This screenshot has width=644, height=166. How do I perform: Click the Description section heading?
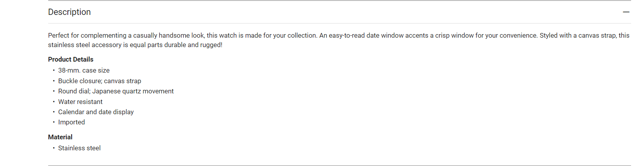coord(69,12)
